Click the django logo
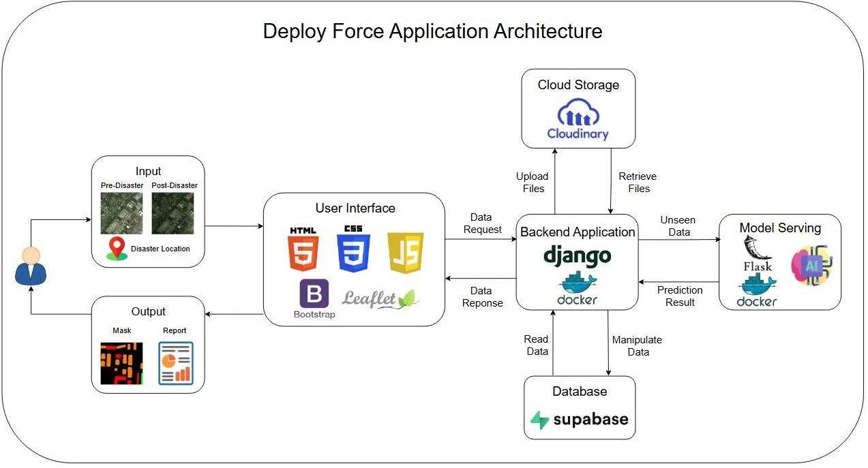 coord(577,255)
